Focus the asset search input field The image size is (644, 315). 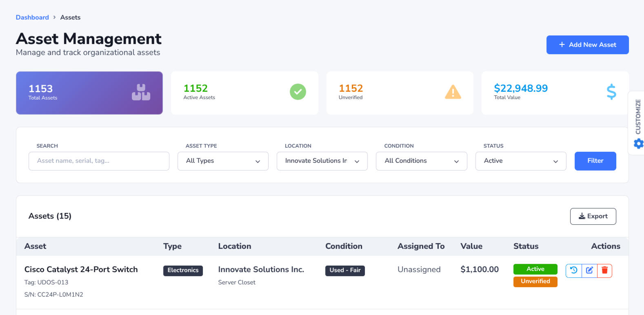coord(99,161)
